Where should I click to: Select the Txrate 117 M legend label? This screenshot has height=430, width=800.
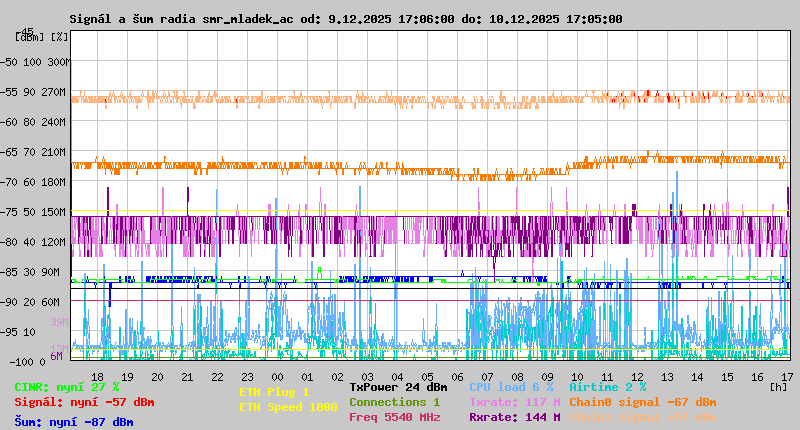pyautogui.click(x=514, y=402)
